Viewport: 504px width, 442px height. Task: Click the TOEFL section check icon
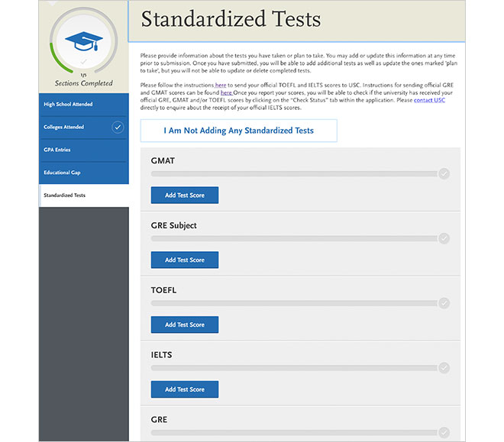[x=444, y=303]
